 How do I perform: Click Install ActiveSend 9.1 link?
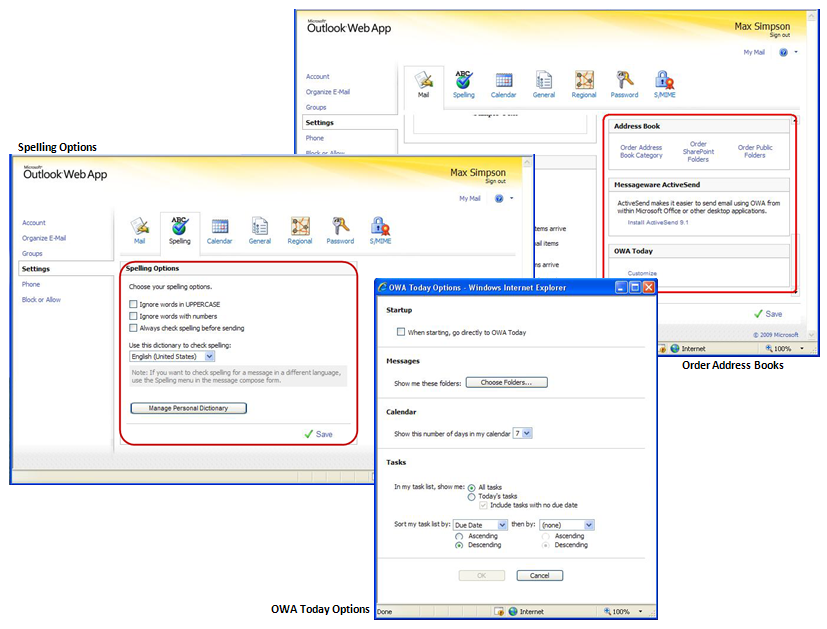[658, 222]
